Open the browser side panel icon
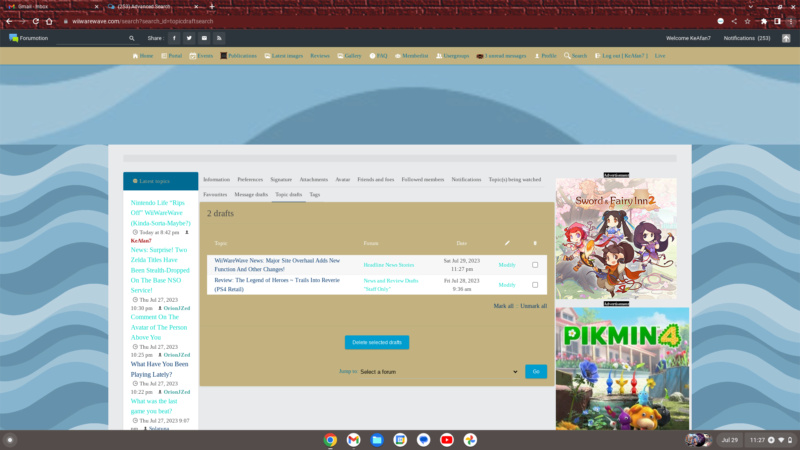 point(777,21)
